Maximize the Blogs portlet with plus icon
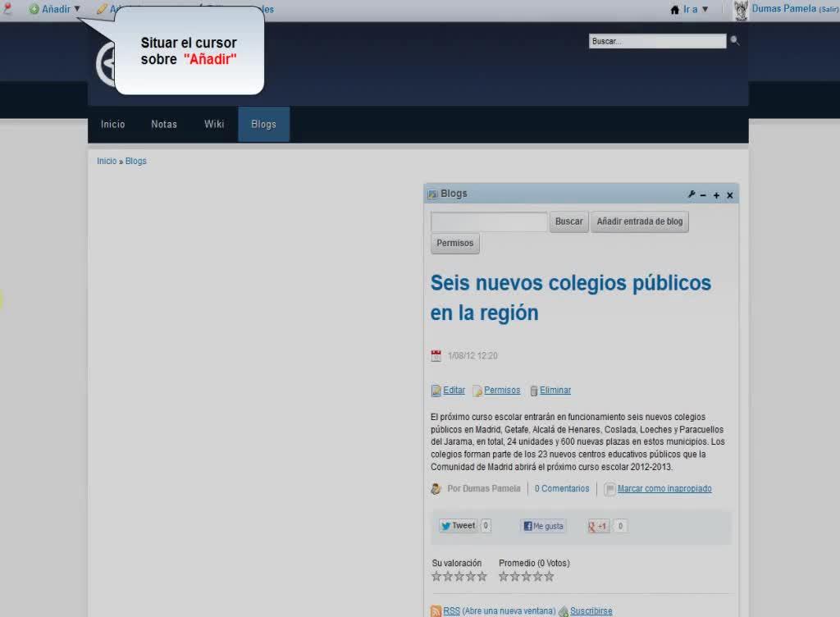The width and height of the screenshot is (840, 617). [716, 195]
